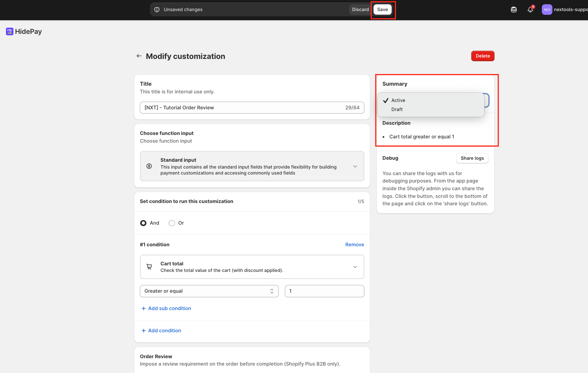This screenshot has width=588, height=373.
Task: Open the notifications bell icon
Action: 530,10
